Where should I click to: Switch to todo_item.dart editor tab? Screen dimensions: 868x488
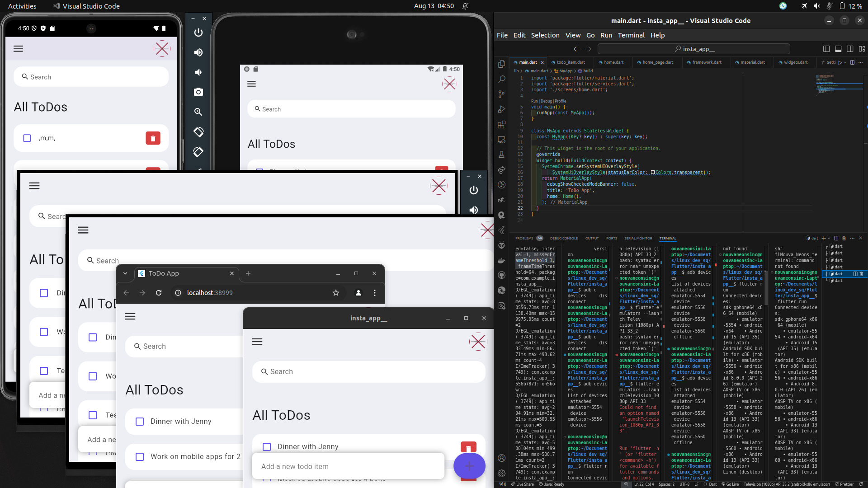coord(571,62)
